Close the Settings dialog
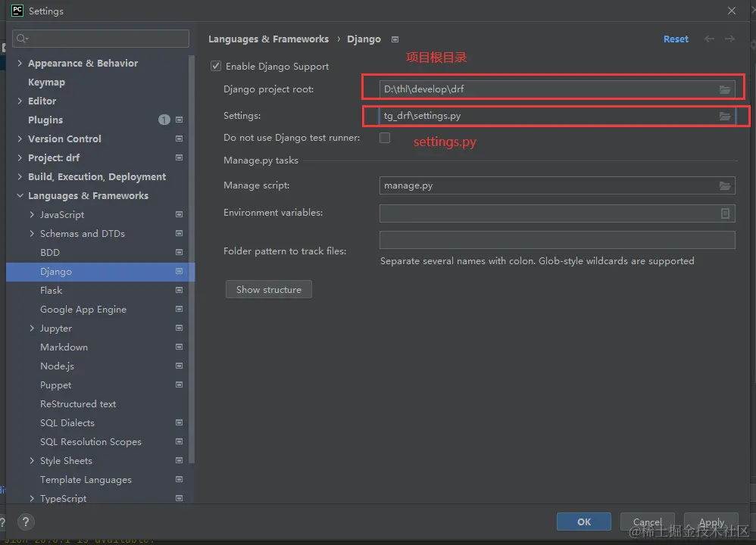Image resolution: width=756 pixels, height=545 pixels. [732, 11]
